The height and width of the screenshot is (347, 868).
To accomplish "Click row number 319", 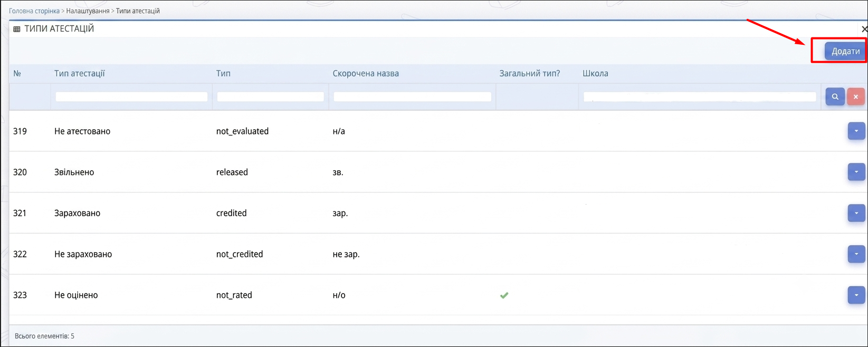I will pos(20,131).
